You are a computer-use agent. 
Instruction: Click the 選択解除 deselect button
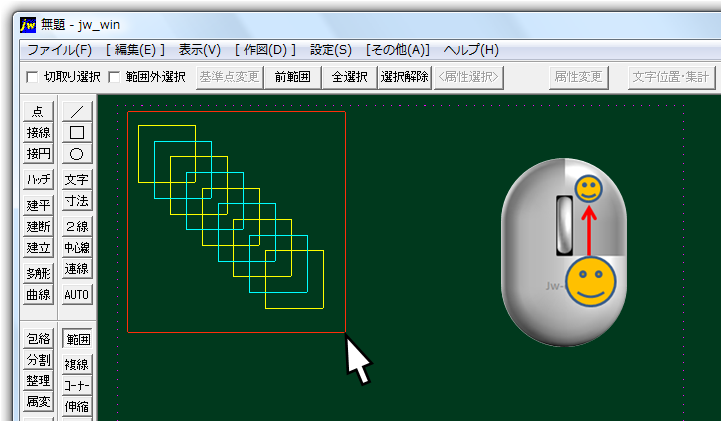[x=405, y=77]
